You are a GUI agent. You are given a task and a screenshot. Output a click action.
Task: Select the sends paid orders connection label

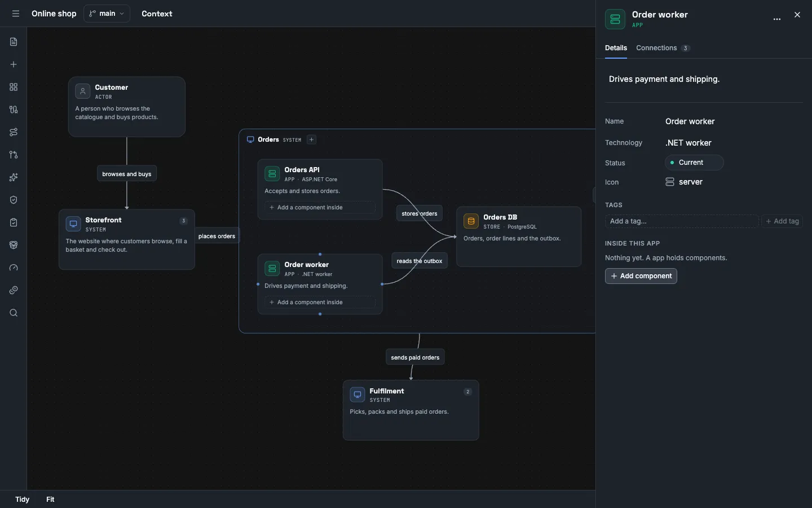click(415, 357)
